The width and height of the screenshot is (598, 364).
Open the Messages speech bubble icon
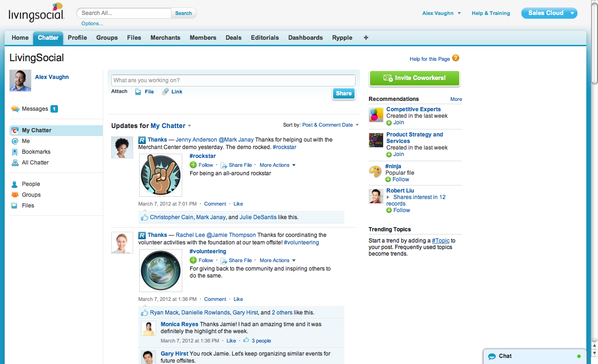[15, 109]
